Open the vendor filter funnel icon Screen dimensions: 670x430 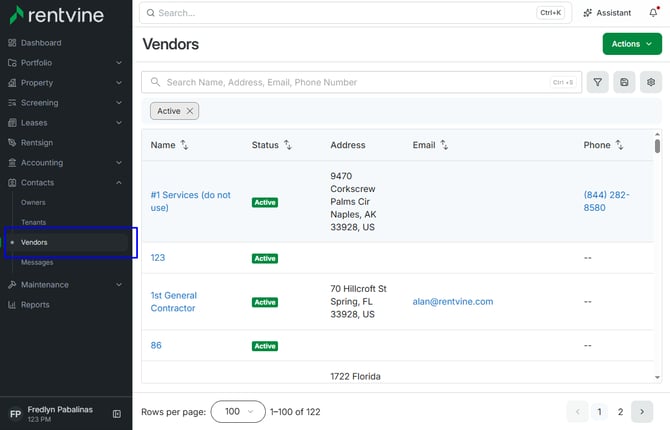click(597, 82)
